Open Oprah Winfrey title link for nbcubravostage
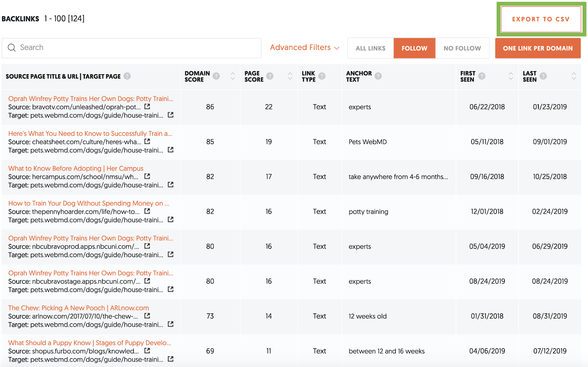 (x=91, y=273)
